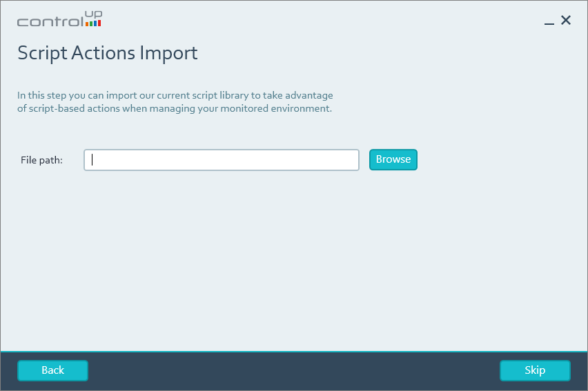Click the ControlUp logo

coord(59,20)
